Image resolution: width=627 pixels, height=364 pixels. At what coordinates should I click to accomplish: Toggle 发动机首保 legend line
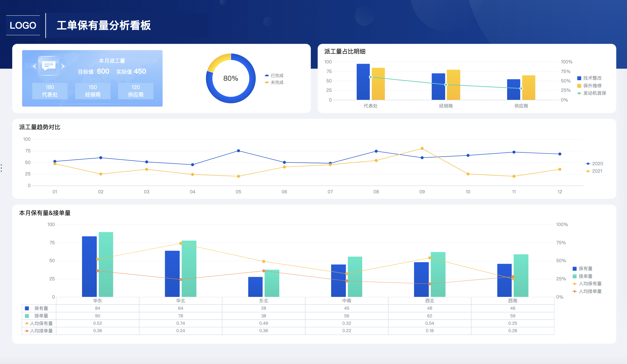tap(592, 93)
